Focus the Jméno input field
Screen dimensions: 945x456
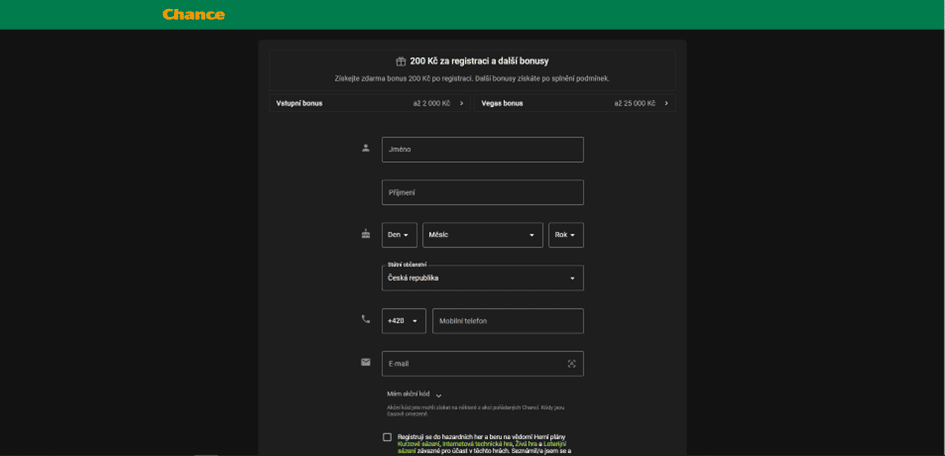coord(483,149)
